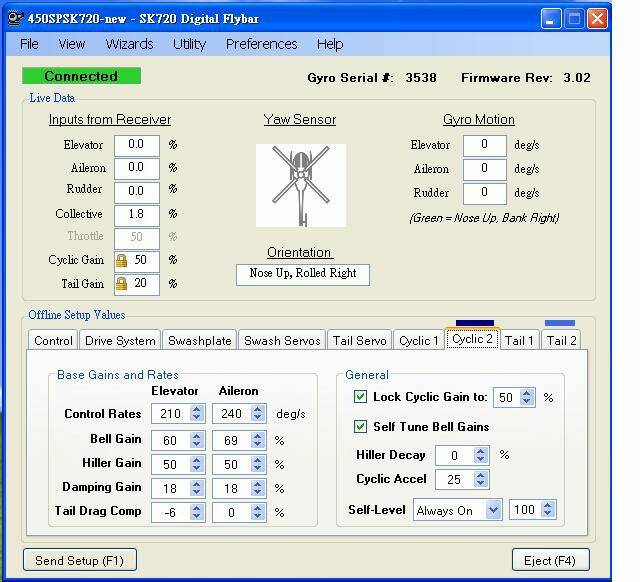This screenshot has width=640, height=582.
Task: Switch to the Swashplate tab
Action: [200, 340]
